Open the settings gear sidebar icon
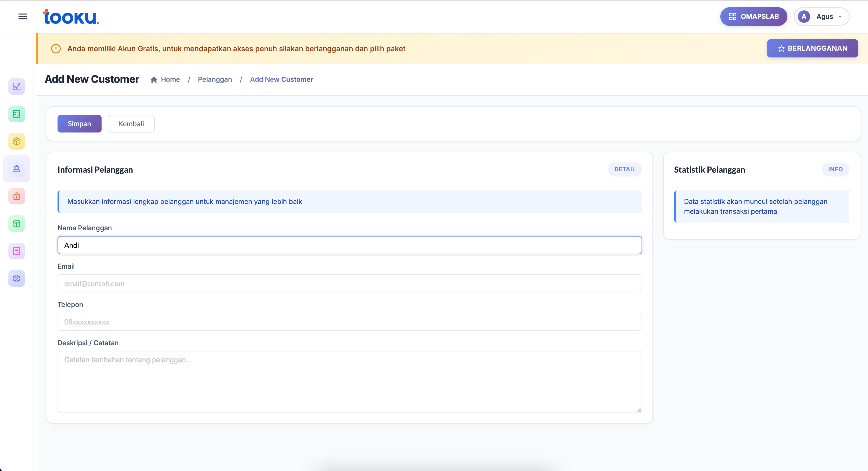The image size is (868, 471). click(x=17, y=278)
